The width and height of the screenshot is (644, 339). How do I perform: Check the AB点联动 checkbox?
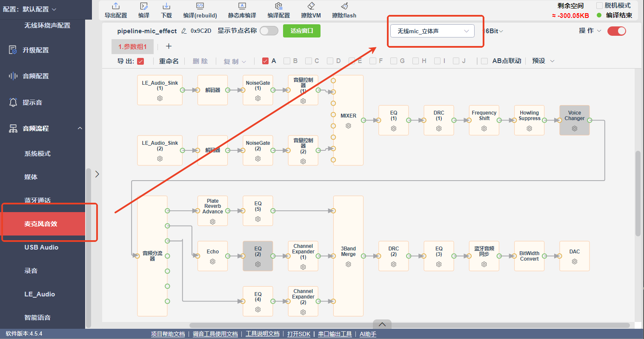pyautogui.click(x=484, y=61)
